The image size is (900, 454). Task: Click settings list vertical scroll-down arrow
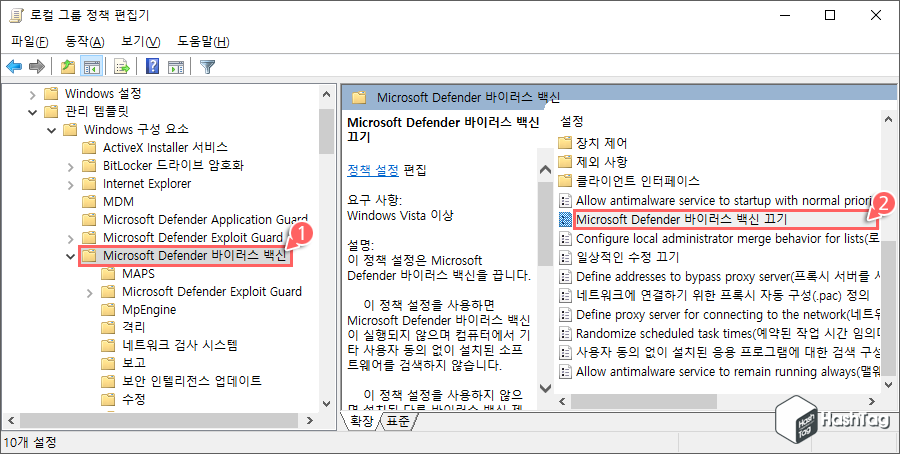click(x=888, y=385)
